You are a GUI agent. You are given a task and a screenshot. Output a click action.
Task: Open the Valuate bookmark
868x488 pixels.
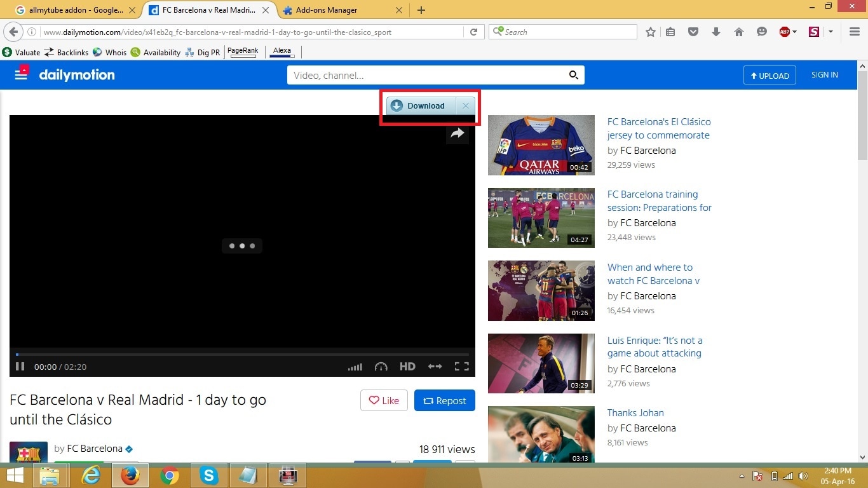pos(21,52)
